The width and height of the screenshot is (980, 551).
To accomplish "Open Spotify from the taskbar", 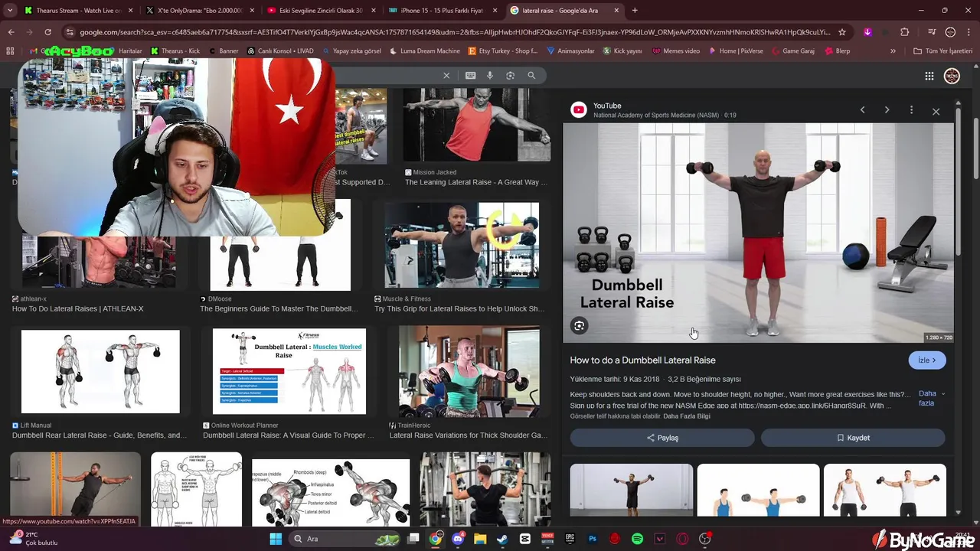I will [x=637, y=539].
